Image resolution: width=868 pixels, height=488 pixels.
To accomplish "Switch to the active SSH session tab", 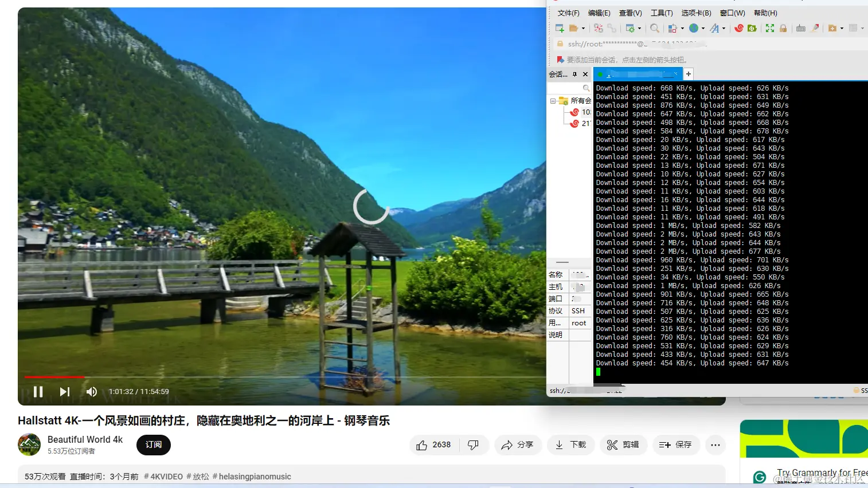I will pyautogui.click(x=636, y=74).
